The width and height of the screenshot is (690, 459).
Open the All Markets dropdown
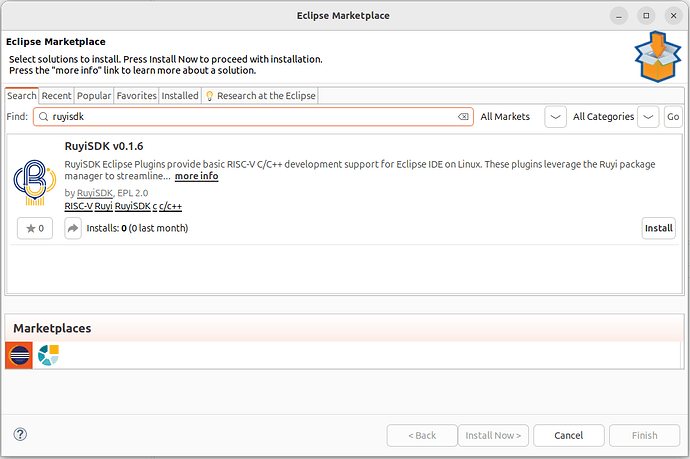555,117
